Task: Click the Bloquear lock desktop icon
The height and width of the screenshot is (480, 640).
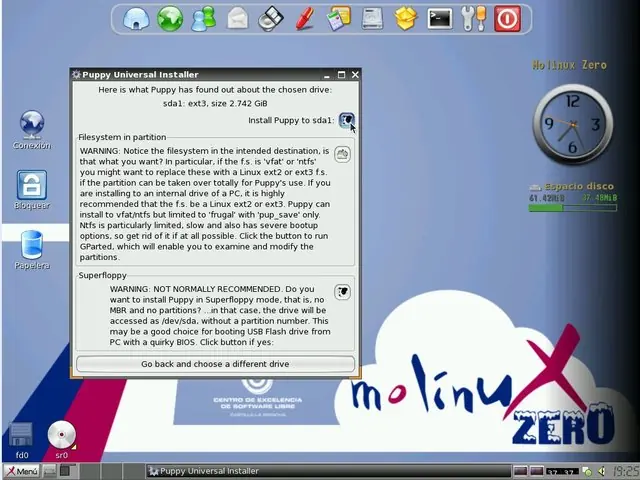Action: pos(32,190)
